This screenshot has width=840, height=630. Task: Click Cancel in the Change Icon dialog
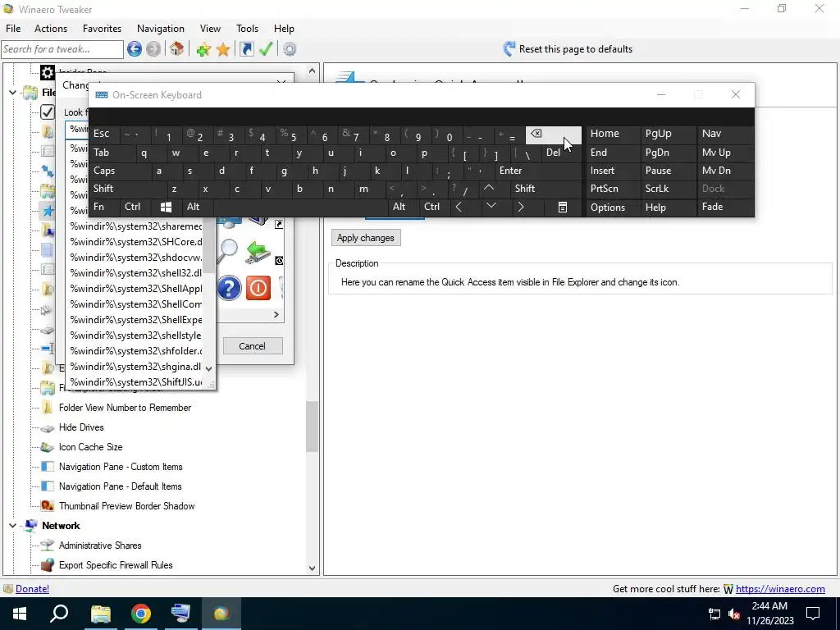(x=253, y=346)
